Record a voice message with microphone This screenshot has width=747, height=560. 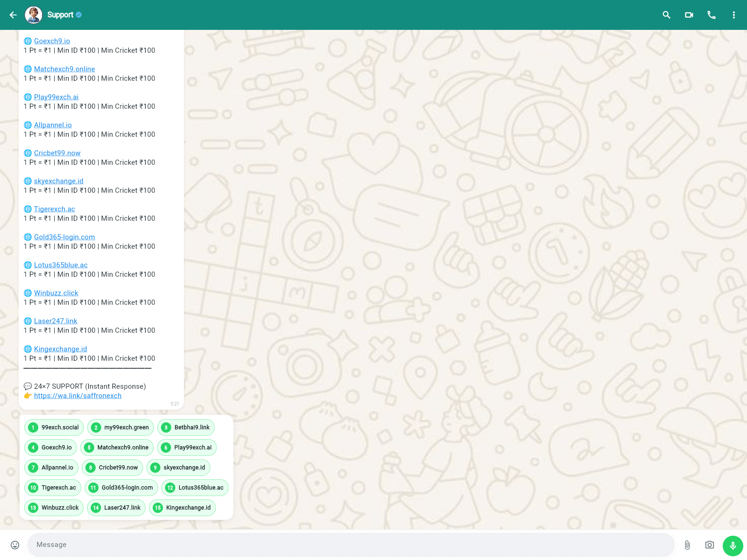733,545
